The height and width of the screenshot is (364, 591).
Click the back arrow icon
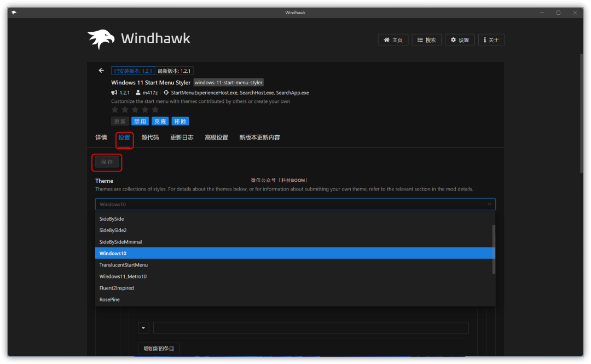101,71
